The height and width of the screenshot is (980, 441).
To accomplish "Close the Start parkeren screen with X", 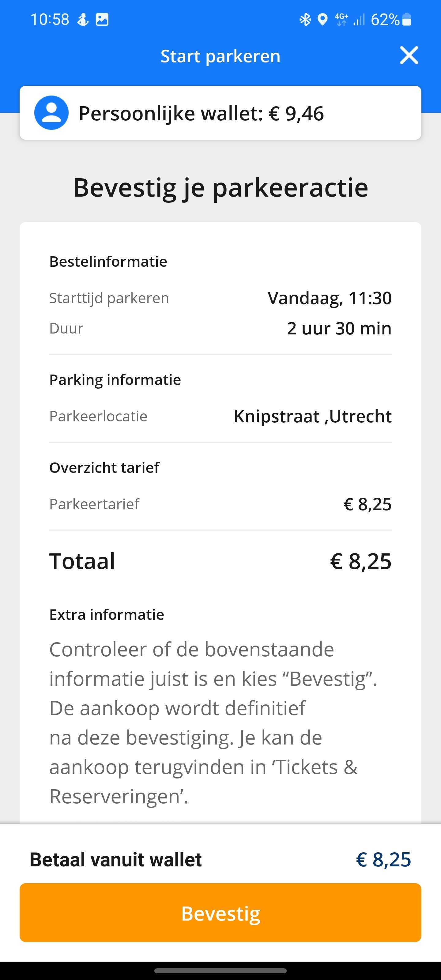I will click(409, 55).
